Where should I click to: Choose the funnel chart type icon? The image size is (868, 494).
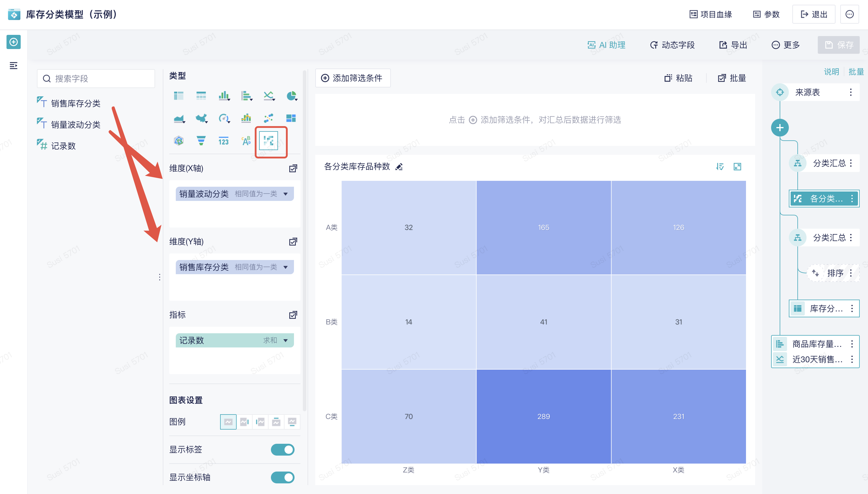pos(201,140)
